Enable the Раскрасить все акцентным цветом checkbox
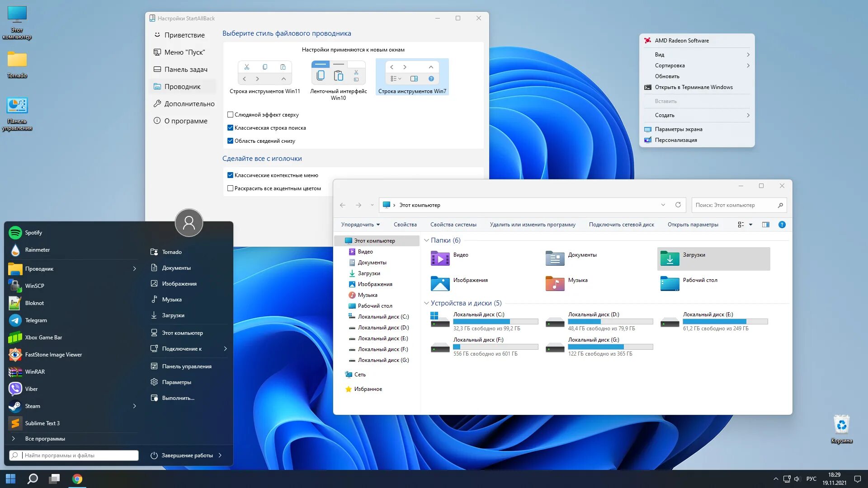This screenshot has width=868, height=488. pyautogui.click(x=231, y=188)
